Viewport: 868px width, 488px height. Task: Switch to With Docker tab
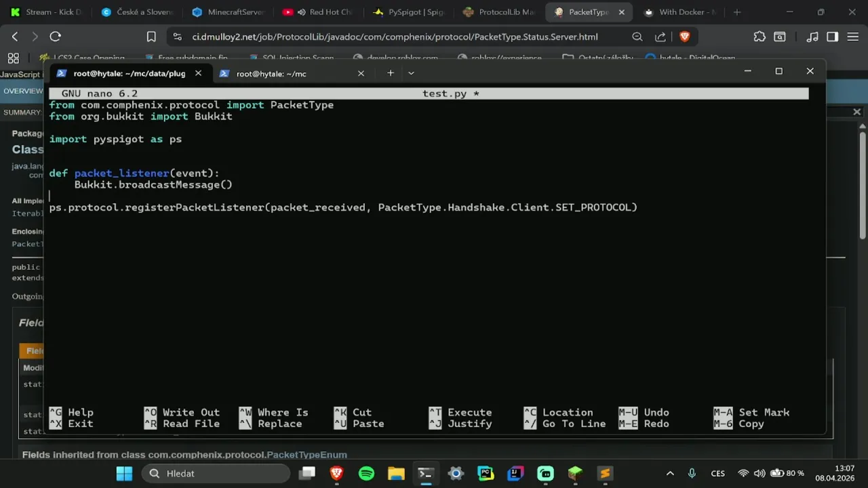tap(679, 12)
